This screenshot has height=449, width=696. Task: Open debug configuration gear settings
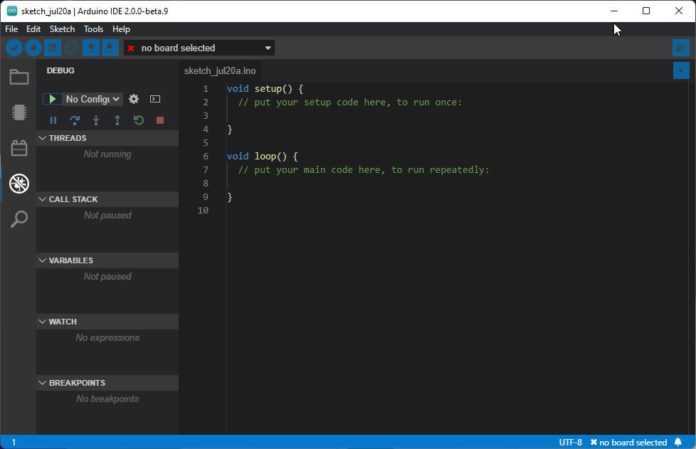(x=134, y=99)
